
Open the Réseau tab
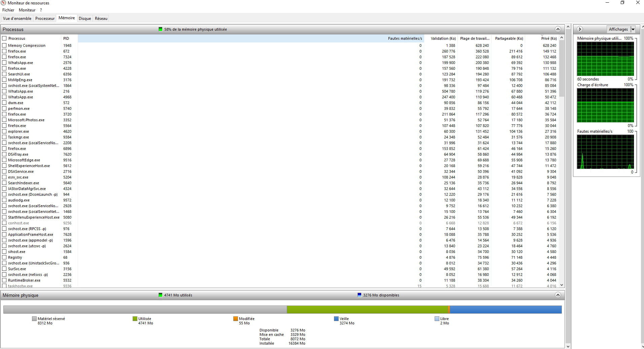[101, 19]
